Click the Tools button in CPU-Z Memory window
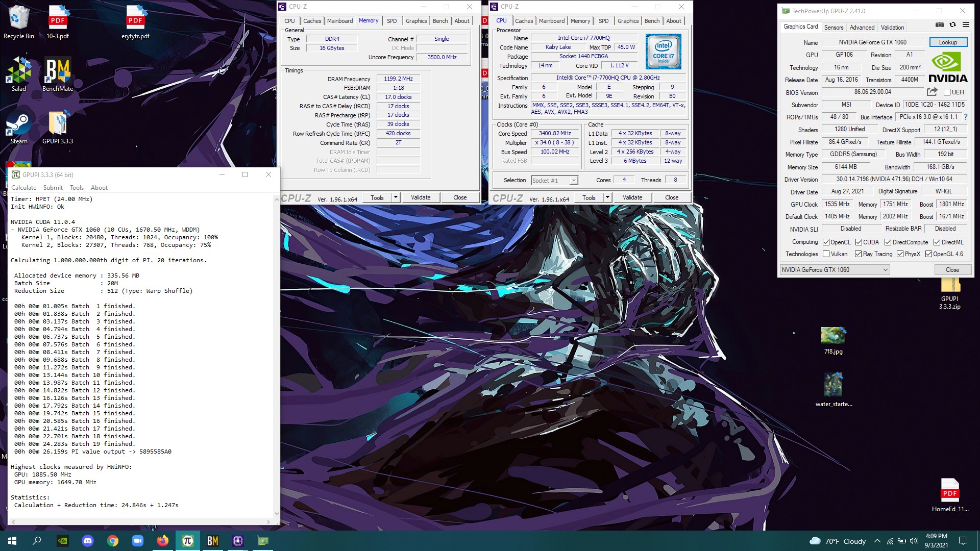Screen dimensions: 980x551 pos(377,197)
